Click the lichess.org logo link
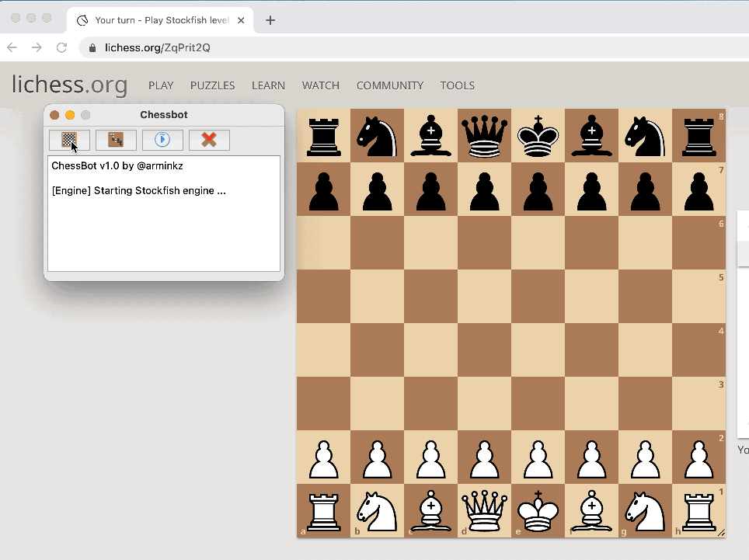 tap(69, 85)
